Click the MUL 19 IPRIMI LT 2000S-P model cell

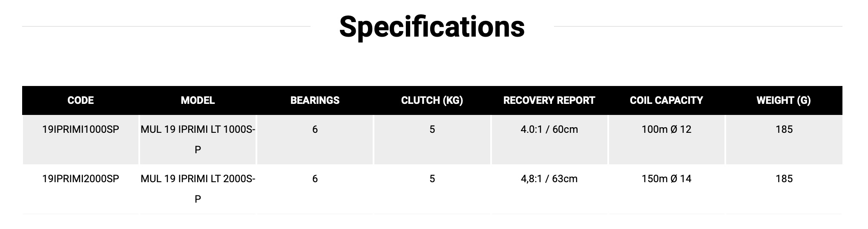tap(198, 189)
